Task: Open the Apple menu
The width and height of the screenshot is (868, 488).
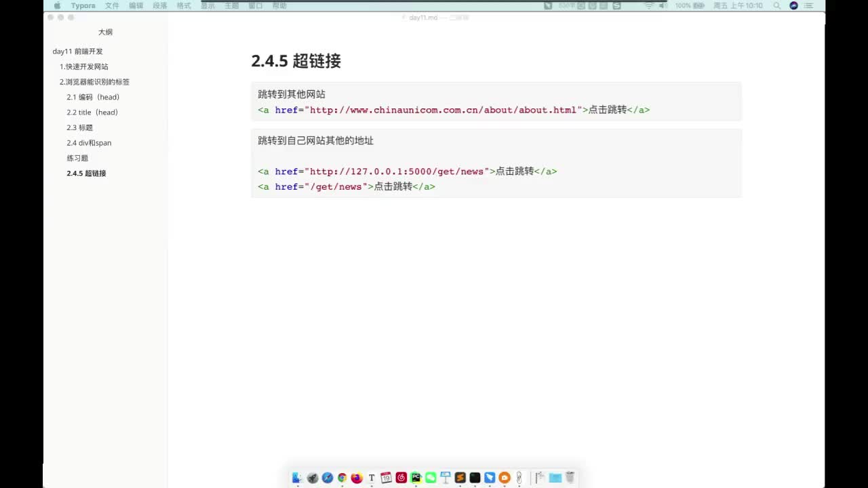Action: tap(57, 5)
